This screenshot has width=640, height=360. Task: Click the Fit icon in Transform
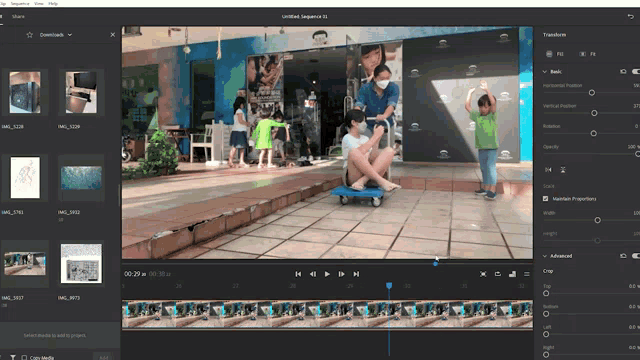pyautogui.click(x=583, y=54)
